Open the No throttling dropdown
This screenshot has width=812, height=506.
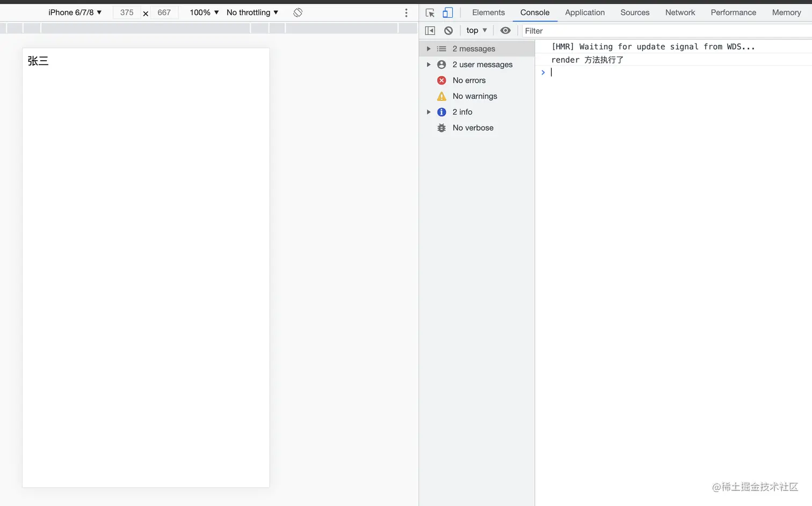tap(252, 12)
